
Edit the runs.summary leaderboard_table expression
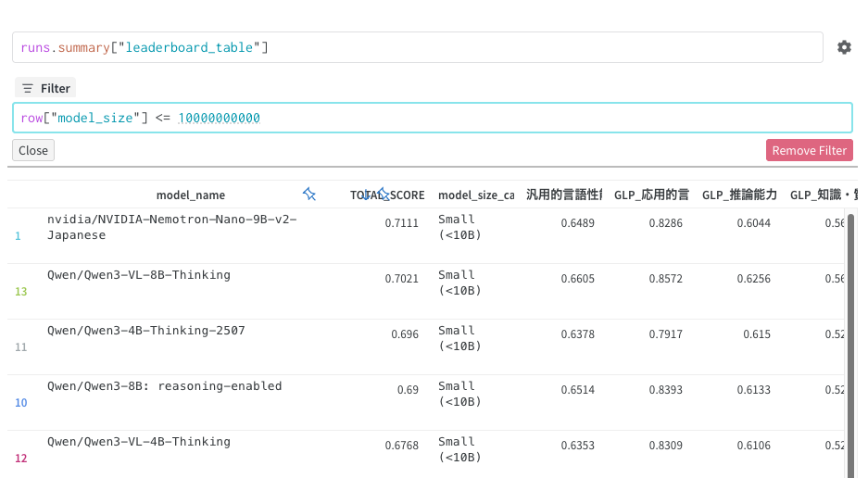[x=418, y=47]
